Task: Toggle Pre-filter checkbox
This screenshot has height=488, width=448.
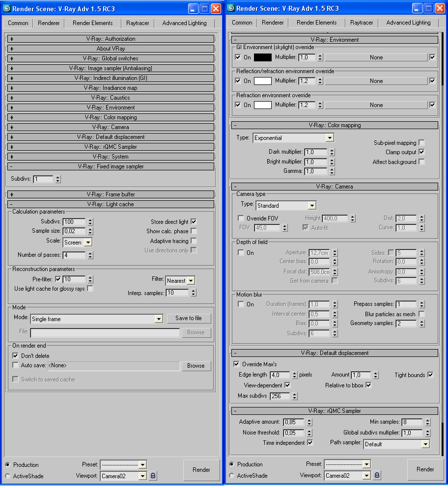Action: point(58,279)
